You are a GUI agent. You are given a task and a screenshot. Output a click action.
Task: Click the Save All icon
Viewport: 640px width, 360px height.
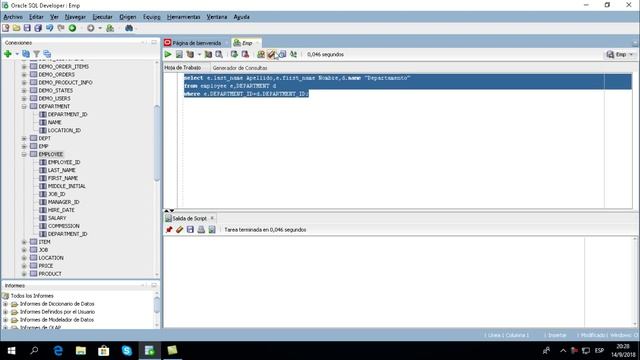coord(38,28)
